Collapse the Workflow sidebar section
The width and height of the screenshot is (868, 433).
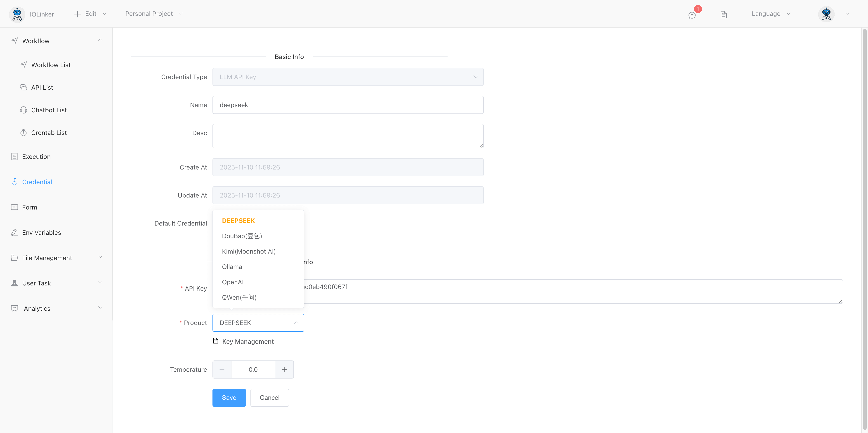tap(100, 40)
